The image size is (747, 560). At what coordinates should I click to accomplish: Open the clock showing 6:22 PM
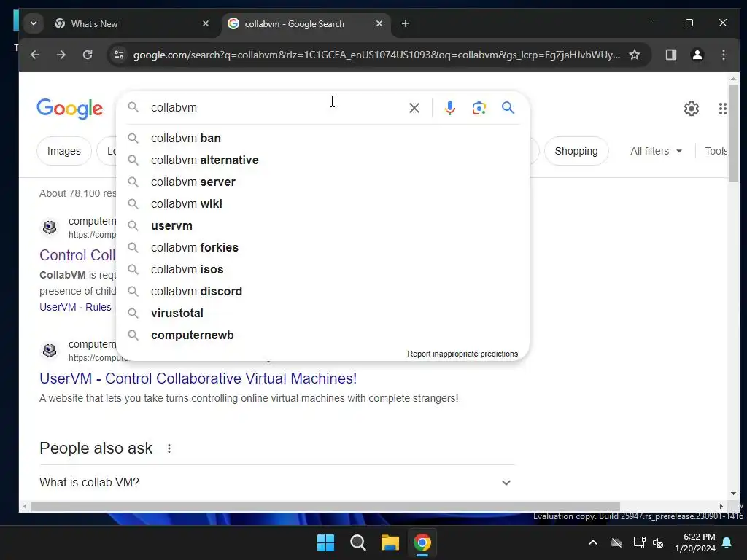(x=695, y=542)
